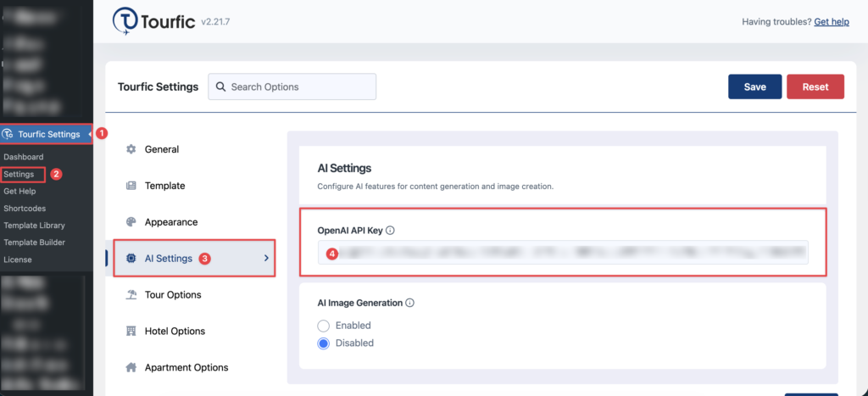Select the Disabled radio button
The width and height of the screenshot is (868, 396).
coord(324,343)
